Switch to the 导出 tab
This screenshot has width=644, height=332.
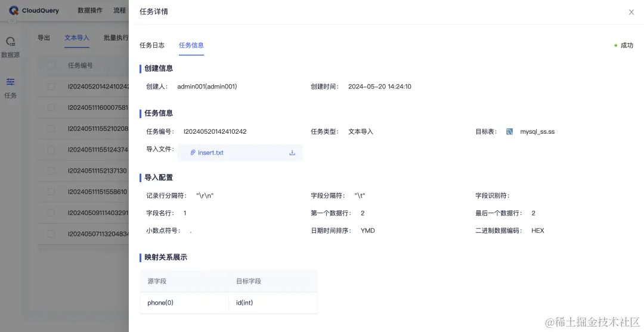tap(44, 38)
